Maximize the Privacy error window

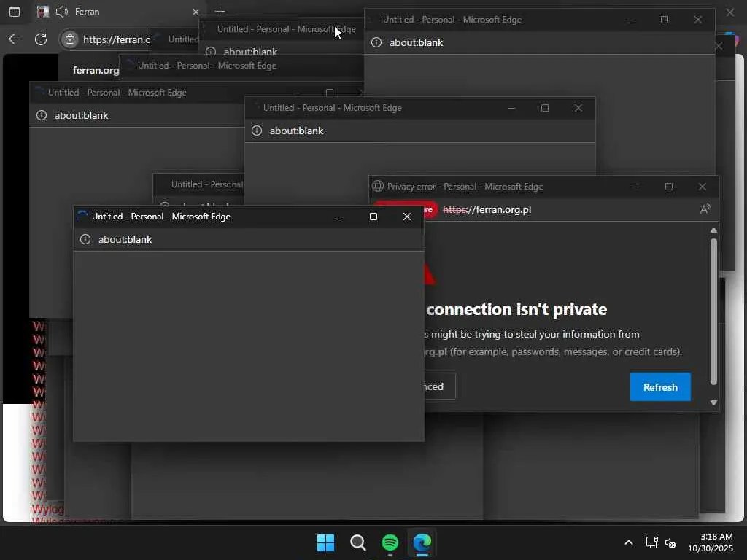[x=668, y=187]
